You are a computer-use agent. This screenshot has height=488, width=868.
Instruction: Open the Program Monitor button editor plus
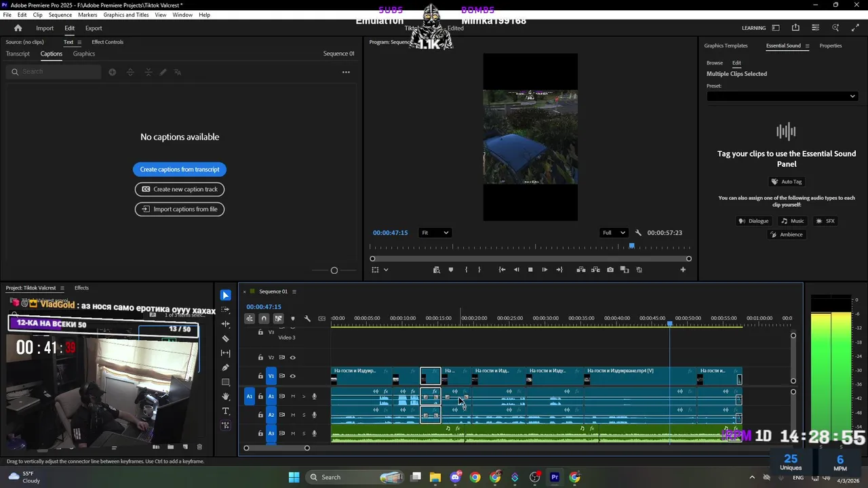(x=683, y=270)
